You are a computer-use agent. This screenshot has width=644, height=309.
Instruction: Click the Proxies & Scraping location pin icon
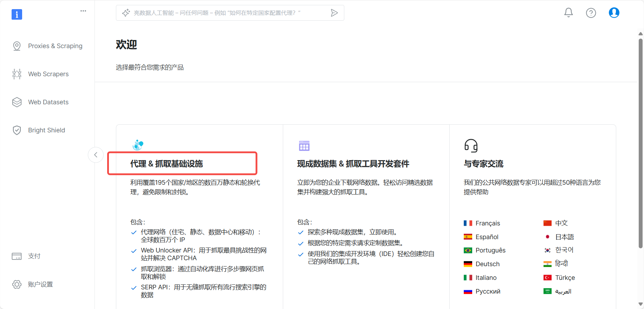17,46
